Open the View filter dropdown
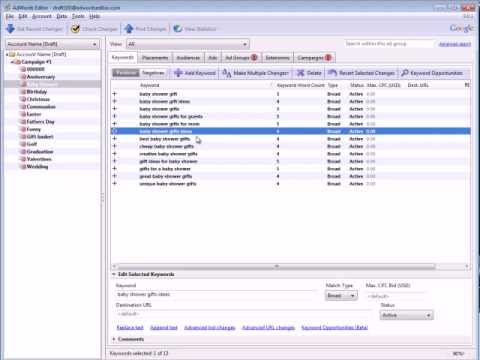Viewport: 480px width, 360px height. coord(188,44)
